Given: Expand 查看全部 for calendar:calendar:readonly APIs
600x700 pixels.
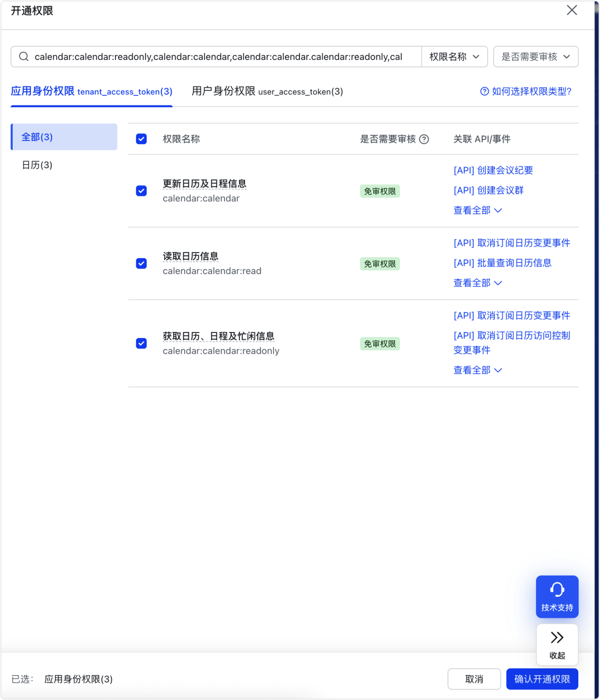Looking at the screenshot, I should (477, 370).
